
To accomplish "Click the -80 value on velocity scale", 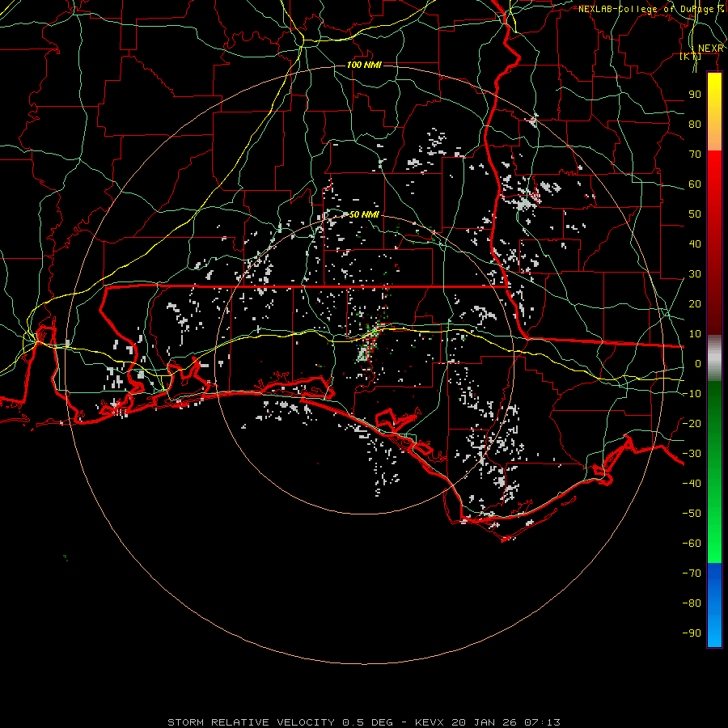I will pos(692,603).
